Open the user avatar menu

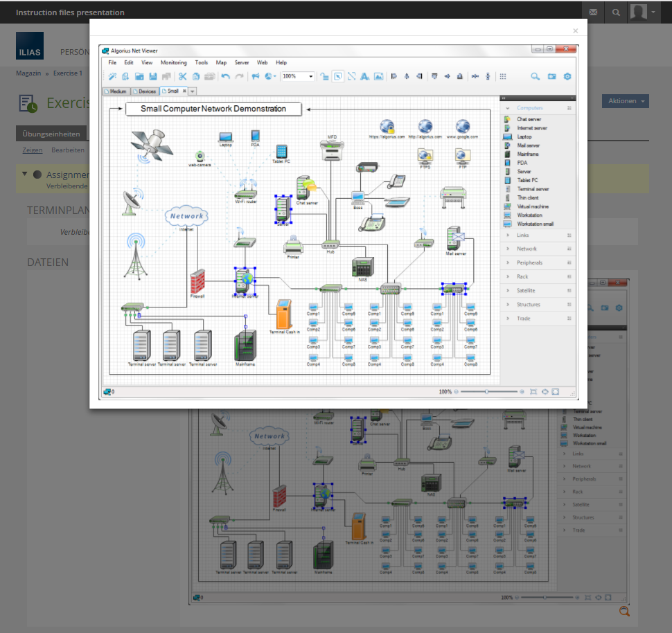[643, 12]
